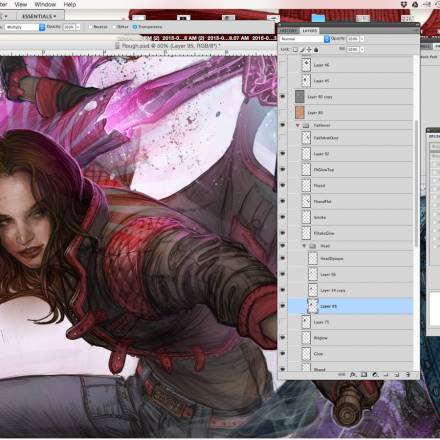Open the Essentials workspace dropdown

(39, 16)
